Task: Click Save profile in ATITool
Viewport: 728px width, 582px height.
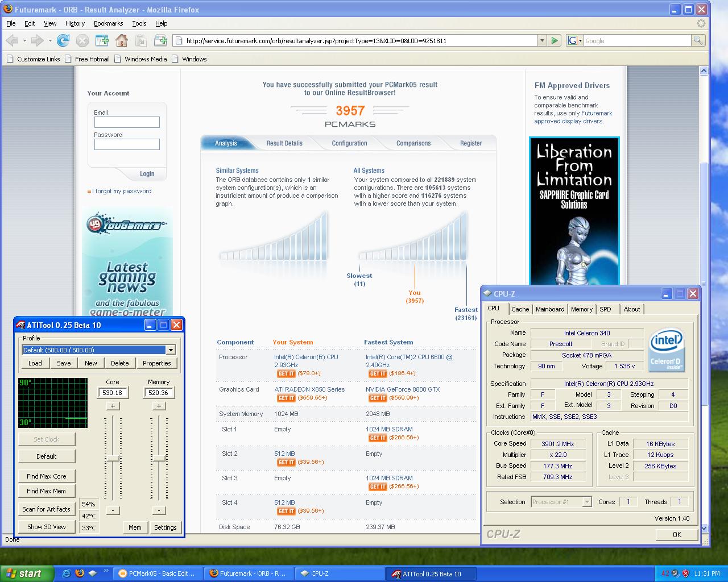Action: (x=64, y=363)
